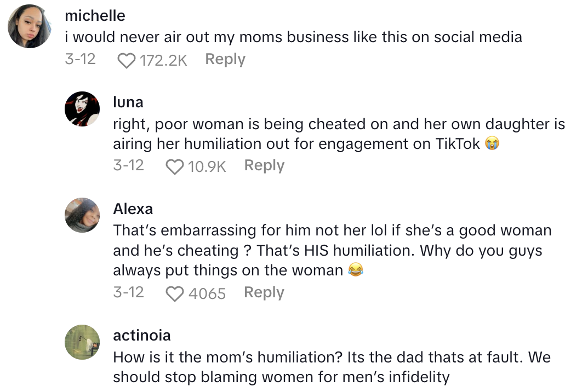Visit the luna username
The height and width of the screenshot is (392, 582).
click(128, 102)
